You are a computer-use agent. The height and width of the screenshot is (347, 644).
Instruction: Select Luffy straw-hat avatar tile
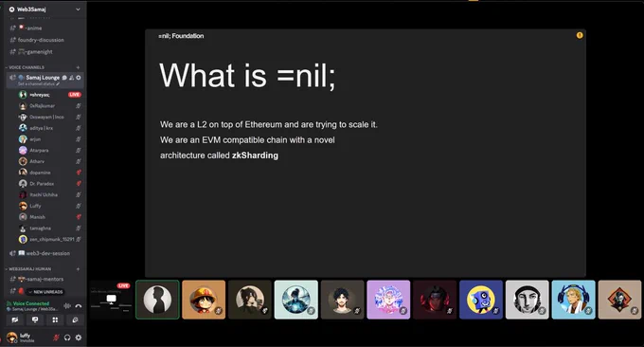(x=204, y=300)
